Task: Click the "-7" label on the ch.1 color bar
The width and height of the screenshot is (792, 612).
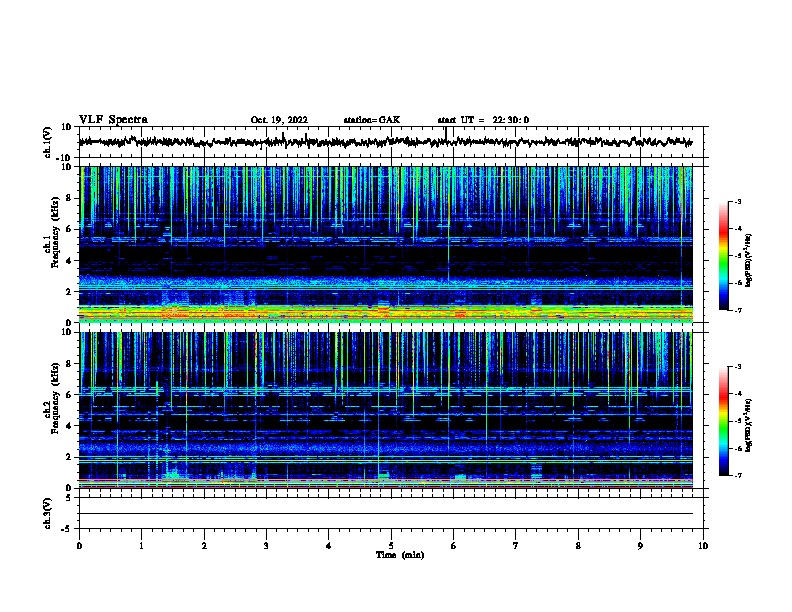Action: click(x=738, y=310)
